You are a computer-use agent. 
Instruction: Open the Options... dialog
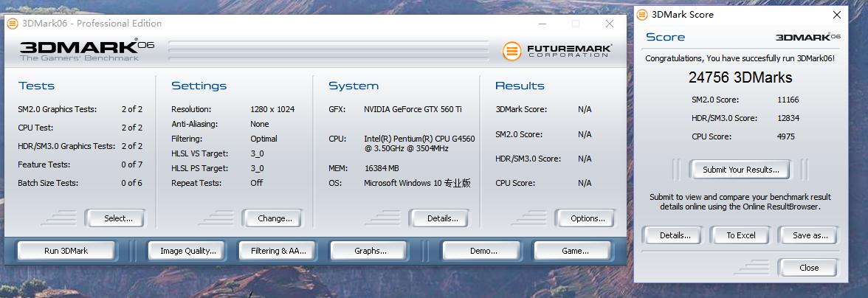coord(588,218)
